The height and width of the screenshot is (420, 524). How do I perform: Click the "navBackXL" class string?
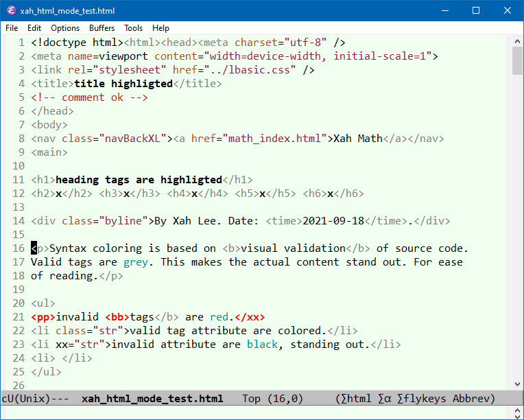click(x=132, y=139)
